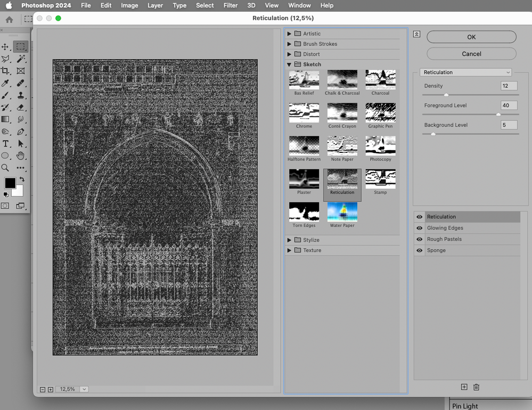Open the Layer menu

point(155,5)
